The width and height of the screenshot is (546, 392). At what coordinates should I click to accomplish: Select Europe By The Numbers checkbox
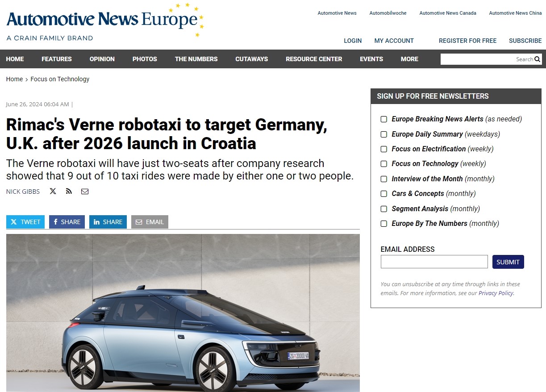(383, 224)
